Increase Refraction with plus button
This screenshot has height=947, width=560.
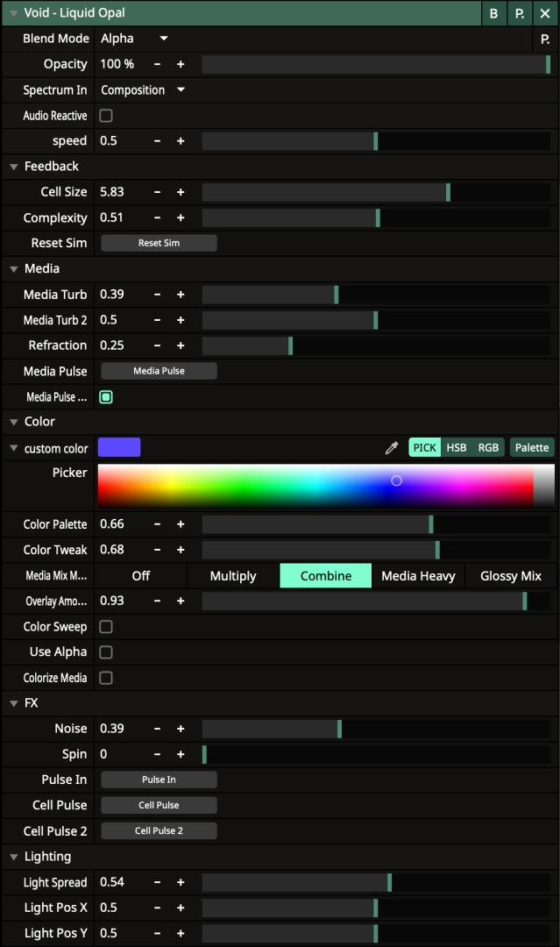pos(181,345)
